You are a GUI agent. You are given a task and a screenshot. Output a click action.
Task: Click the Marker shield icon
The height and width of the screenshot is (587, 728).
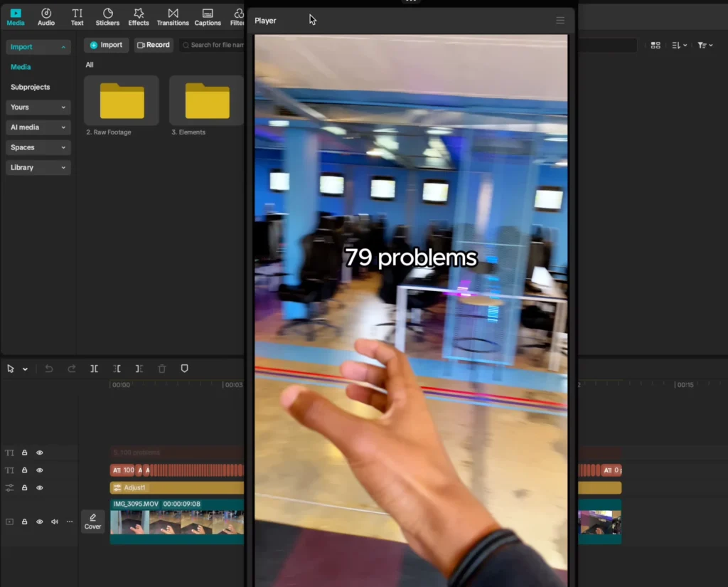184,369
